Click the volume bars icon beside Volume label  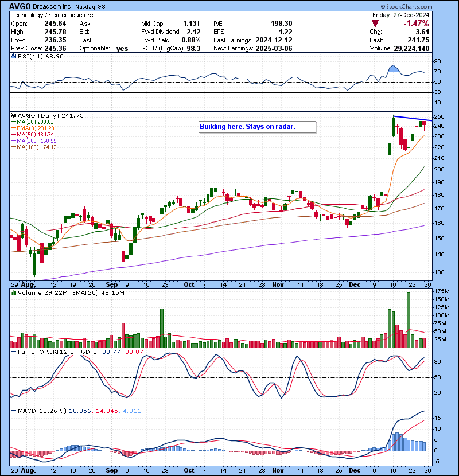pos(13,292)
